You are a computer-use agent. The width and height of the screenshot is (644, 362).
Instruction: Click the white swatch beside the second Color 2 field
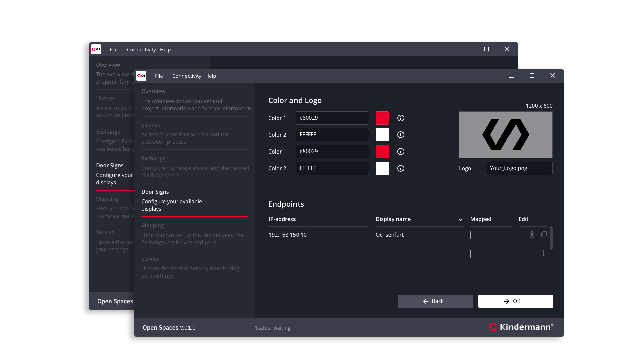[382, 168]
